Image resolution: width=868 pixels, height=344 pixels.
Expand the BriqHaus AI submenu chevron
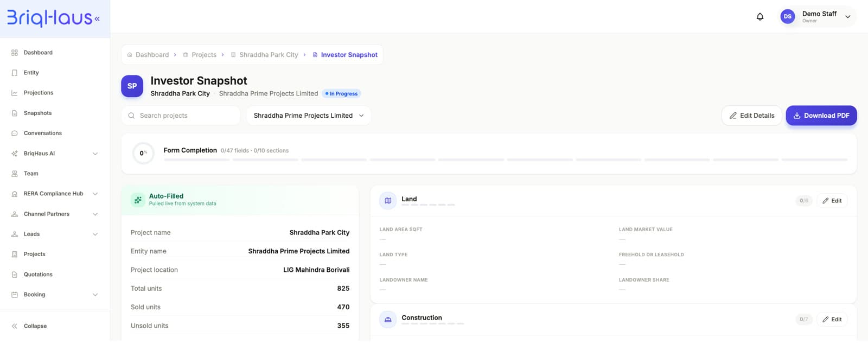(x=95, y=154)
